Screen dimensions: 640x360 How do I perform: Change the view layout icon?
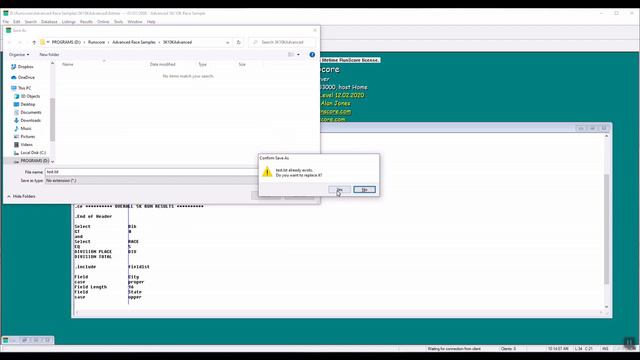tap(291, 54)
